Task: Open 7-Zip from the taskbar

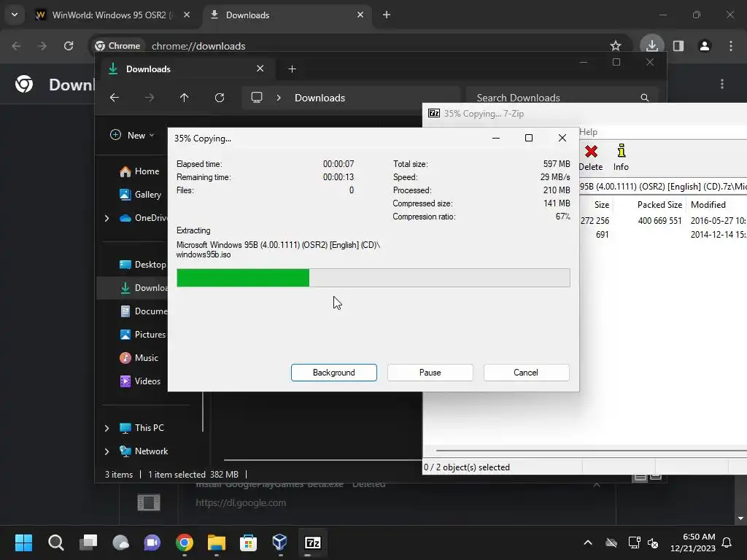Action: coord(312,542)
